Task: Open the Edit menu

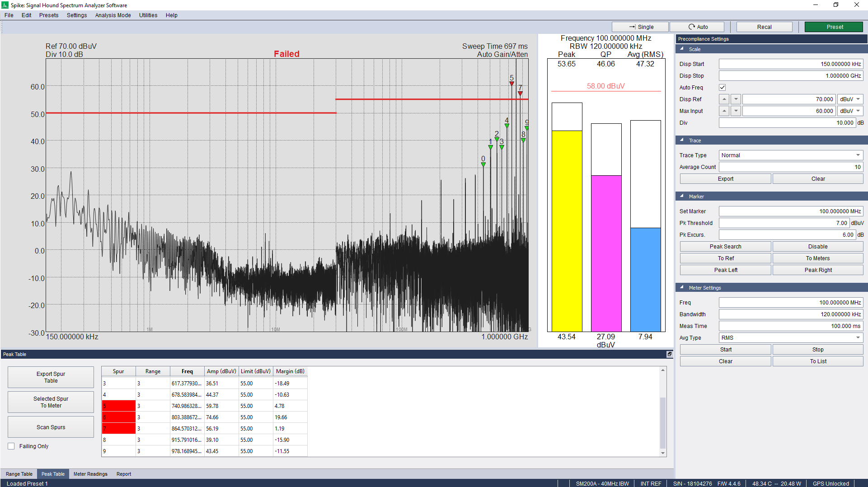Action: 27,15
